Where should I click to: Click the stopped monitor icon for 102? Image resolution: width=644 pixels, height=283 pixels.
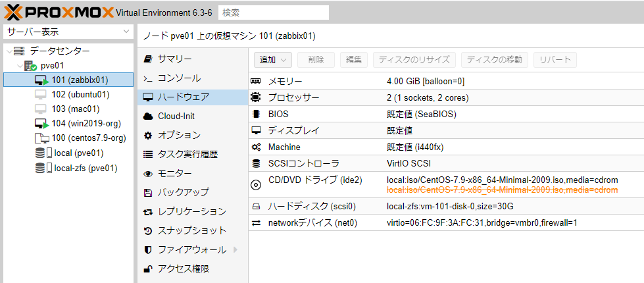pyautogui.click(x=41, y=95)
